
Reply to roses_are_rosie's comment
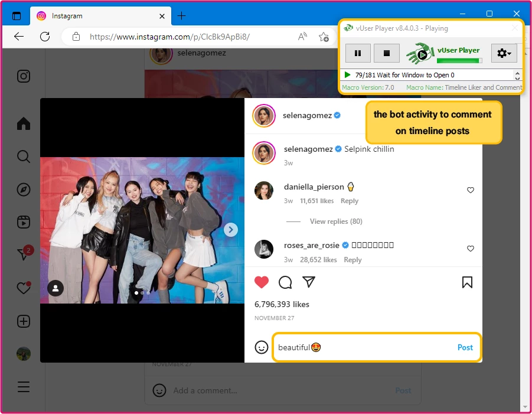tap(353, 260)
